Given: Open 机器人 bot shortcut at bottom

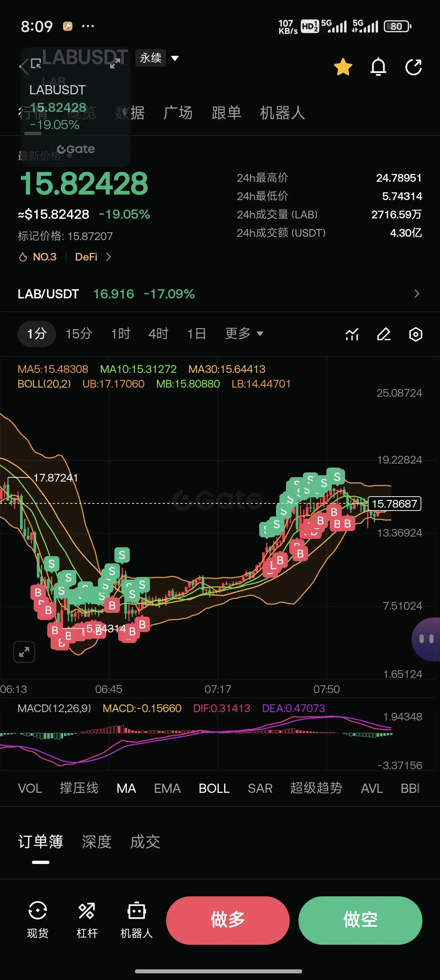Looking at the screenshot, I should [136, 920].
